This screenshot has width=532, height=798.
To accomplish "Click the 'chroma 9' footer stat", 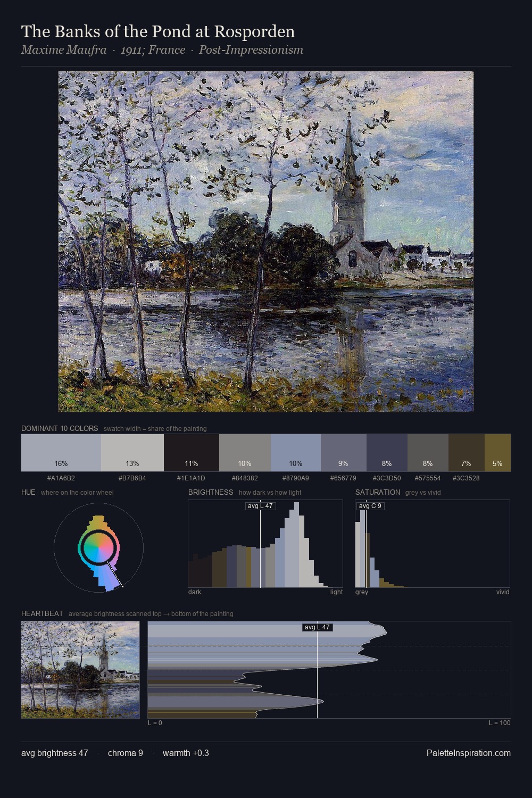I will pyautogui.click(x=126, y=753).
